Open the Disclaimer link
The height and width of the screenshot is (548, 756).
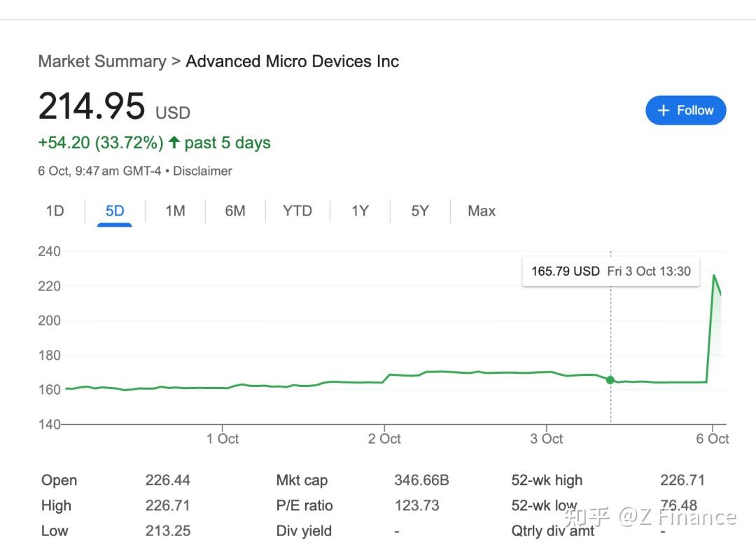pyautogui.click(x=202, y=171)
